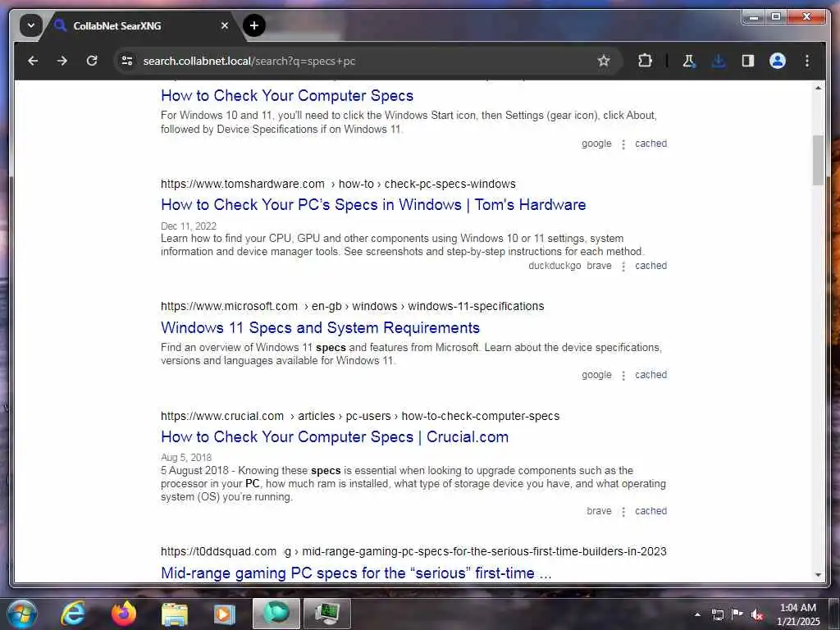
Task: Open Tom's Hardware PC specs result
Action: click(x=373, y=205)
